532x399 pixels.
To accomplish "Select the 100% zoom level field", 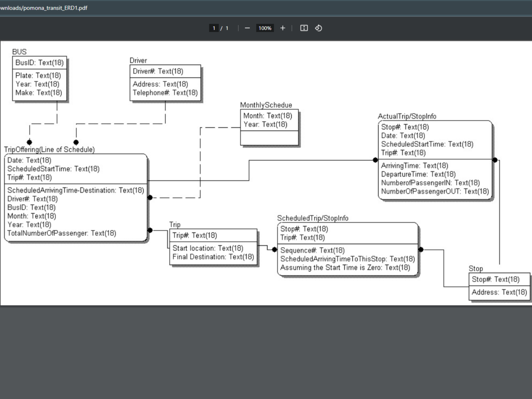I will tap(265, 28).
